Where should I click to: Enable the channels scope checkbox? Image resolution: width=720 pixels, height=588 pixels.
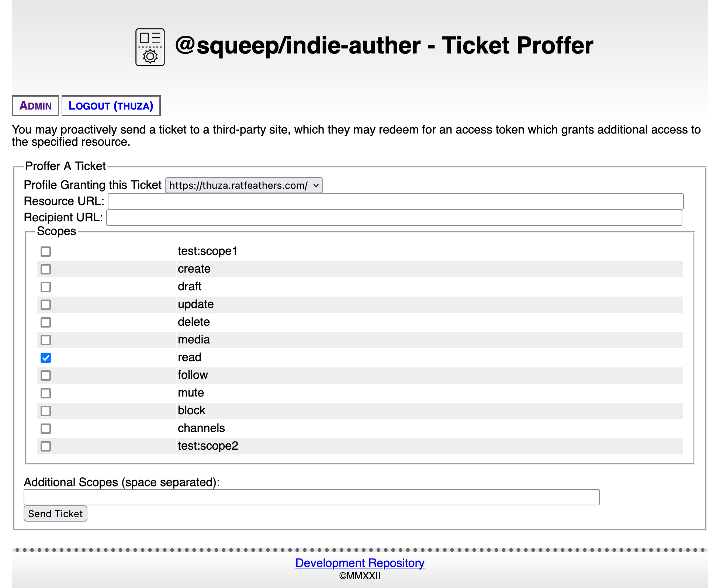point(46,428)
